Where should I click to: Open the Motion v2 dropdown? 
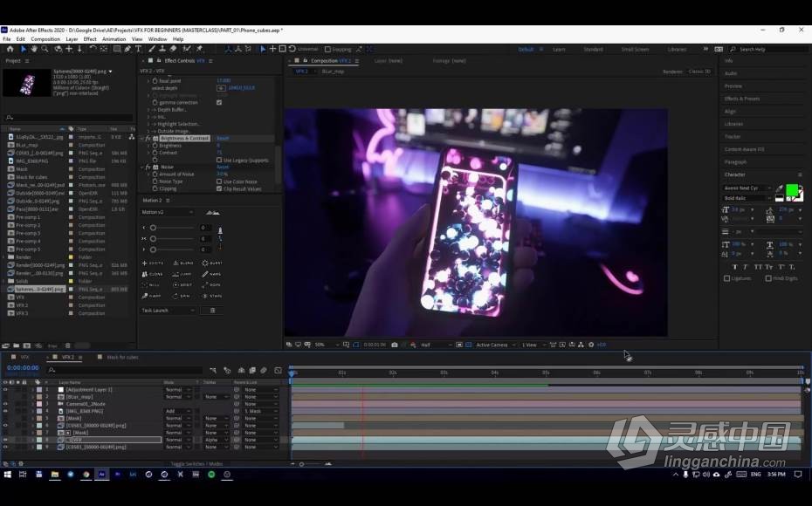click(168, 212)
